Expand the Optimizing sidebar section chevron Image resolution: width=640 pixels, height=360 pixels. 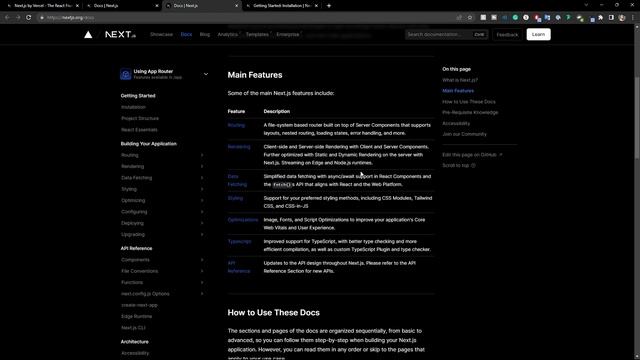pyautogui.click(x=202, y=200)
